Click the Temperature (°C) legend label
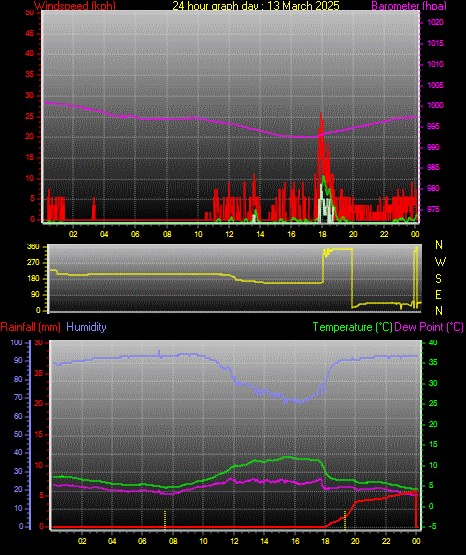The height and width of the screenshot is (555, 466). point(352,327)
